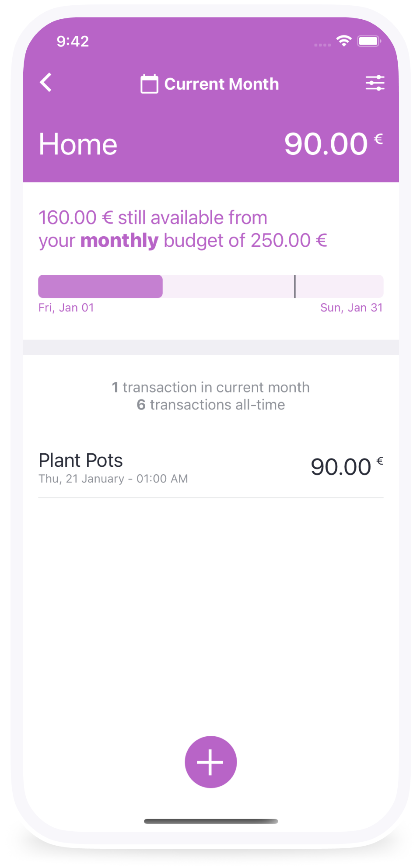Tap the 90.00 € Plant Pots amount
The height and width of the screenshot is (868, 420).
[x=346, y=466]
